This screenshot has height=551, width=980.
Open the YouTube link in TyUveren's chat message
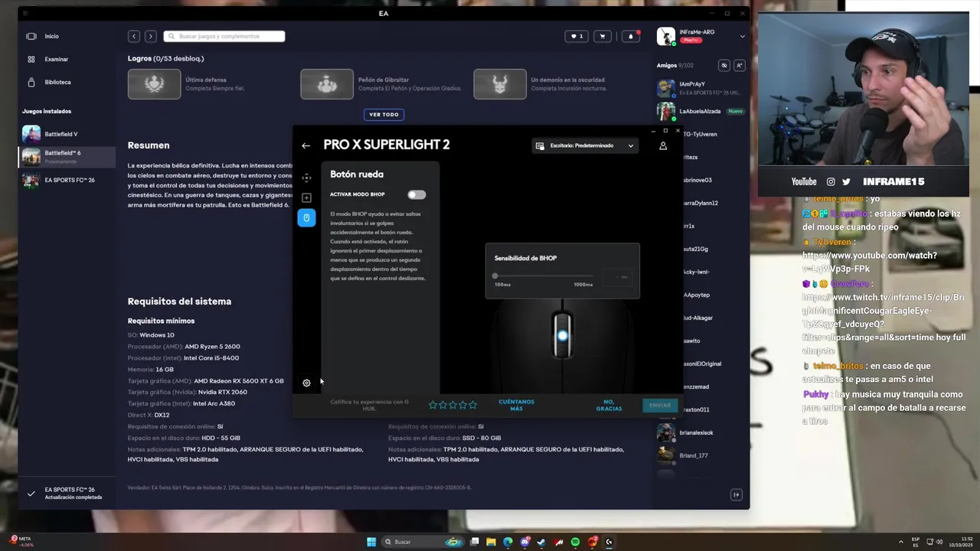(870, 262)
